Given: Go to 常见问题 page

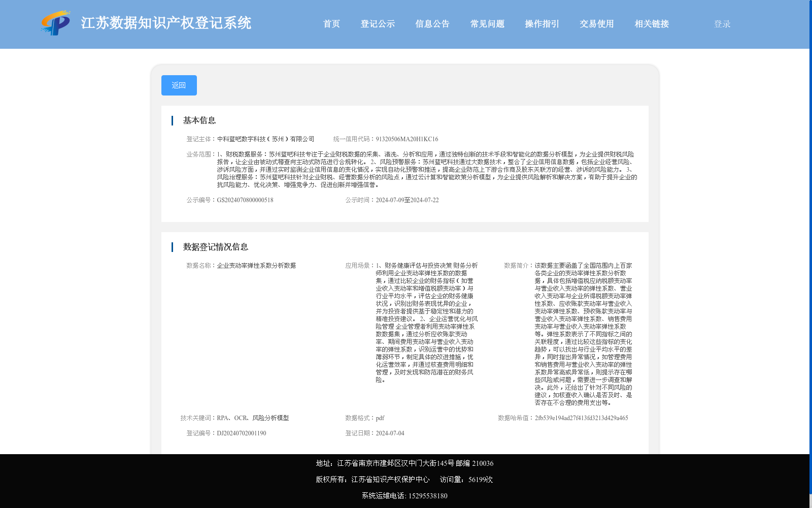Looking at the screenshot, I should pos(487,24).
